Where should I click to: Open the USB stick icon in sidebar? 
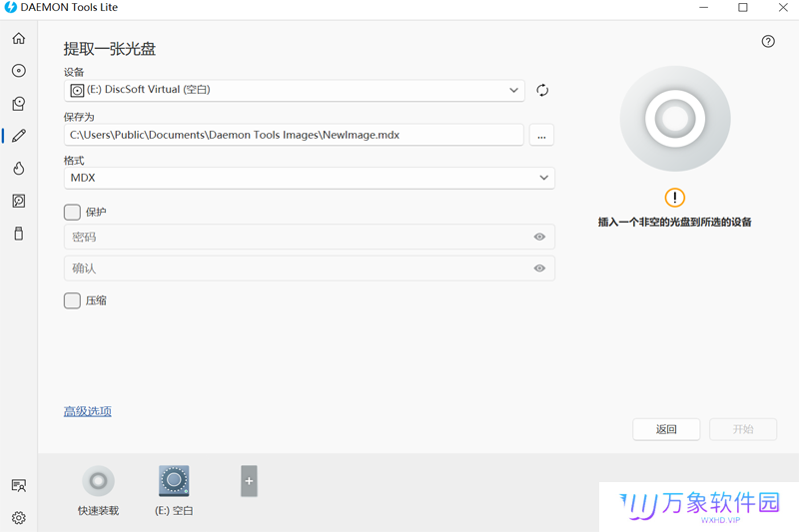tap(19, 234)
